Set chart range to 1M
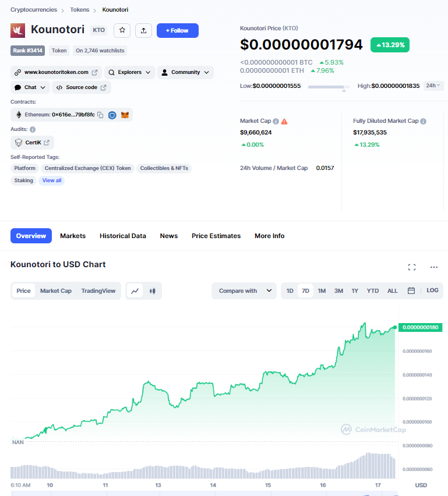 pos(322,290)
